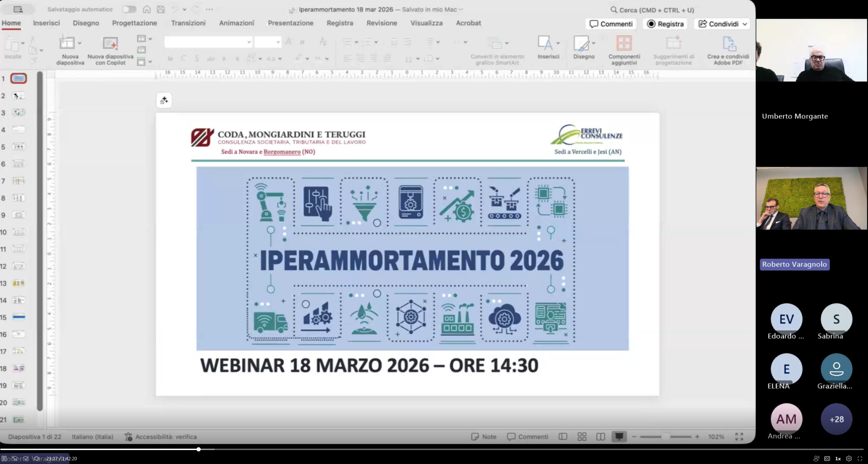Click the presenter view icon at top left
The height and width of the screenshot is (464, 868).
tap(18, 10)
